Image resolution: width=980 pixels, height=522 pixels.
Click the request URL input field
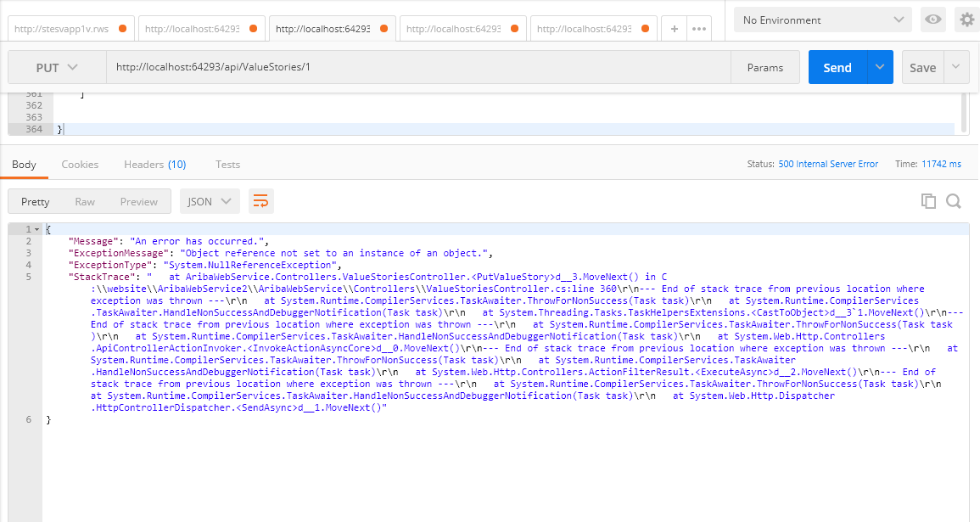pos(419,67)
